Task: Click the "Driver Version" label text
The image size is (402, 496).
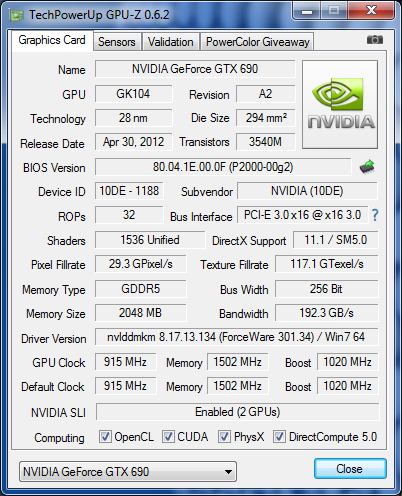Action: point(54,339)
